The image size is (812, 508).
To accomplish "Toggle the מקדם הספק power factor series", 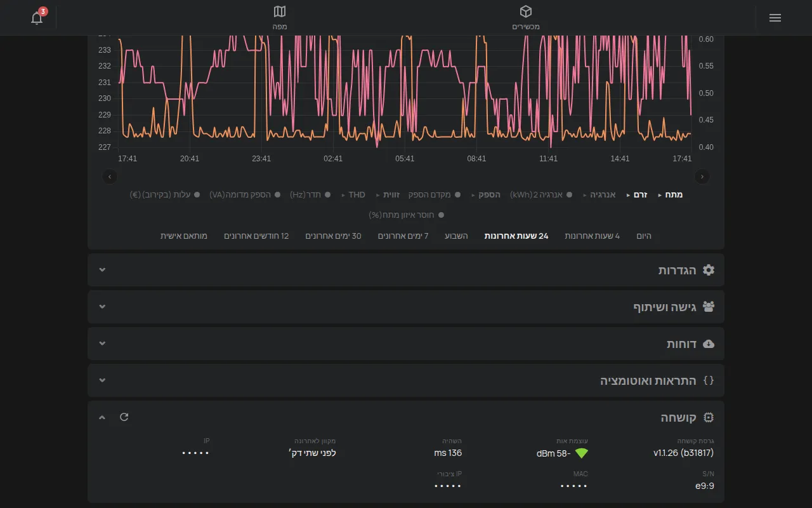I will click(435, 195).
